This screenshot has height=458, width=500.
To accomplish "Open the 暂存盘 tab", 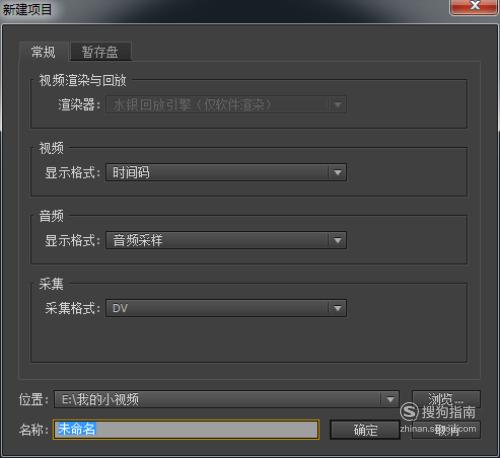I will tap(100, 52).
